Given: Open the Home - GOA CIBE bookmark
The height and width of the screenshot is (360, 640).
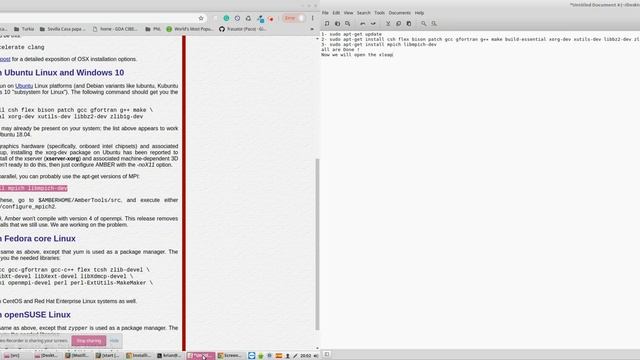Looking at the screenshot, I should (x=115, y=29).
